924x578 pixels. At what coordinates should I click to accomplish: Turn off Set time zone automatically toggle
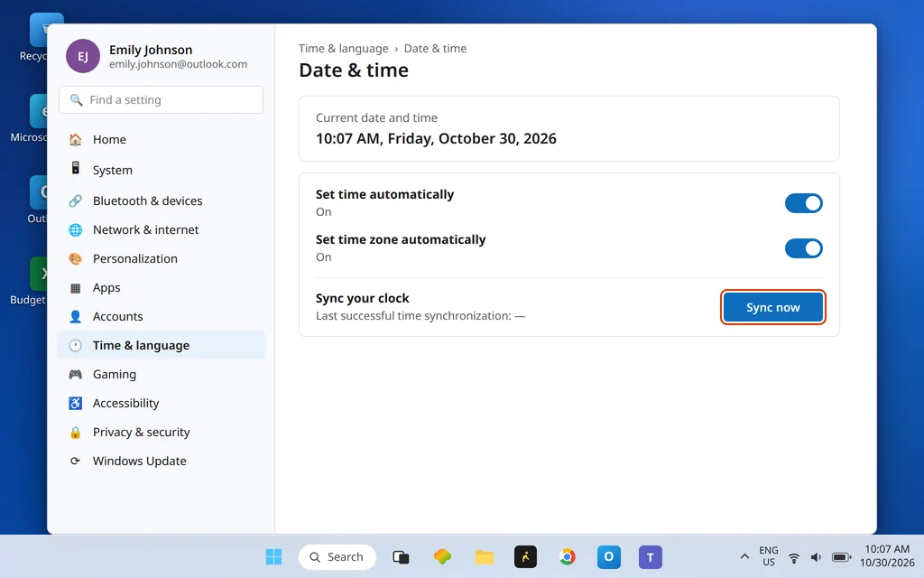tap(804, 248)
